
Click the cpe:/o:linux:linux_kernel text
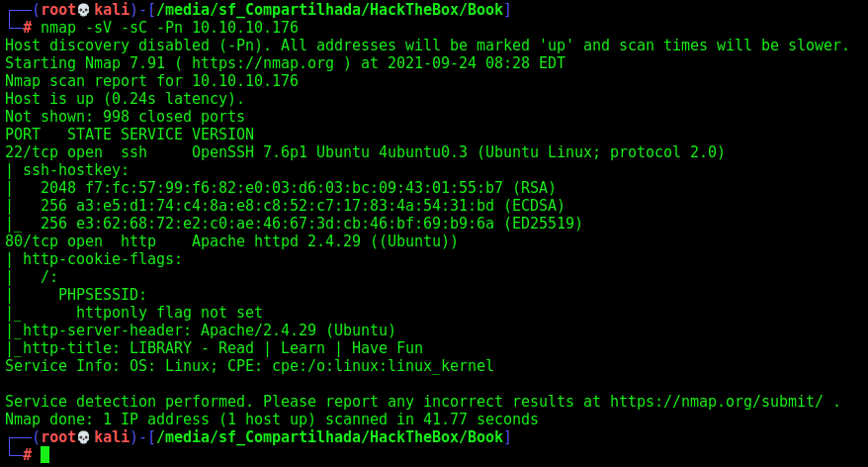click(x=383, y=366)
